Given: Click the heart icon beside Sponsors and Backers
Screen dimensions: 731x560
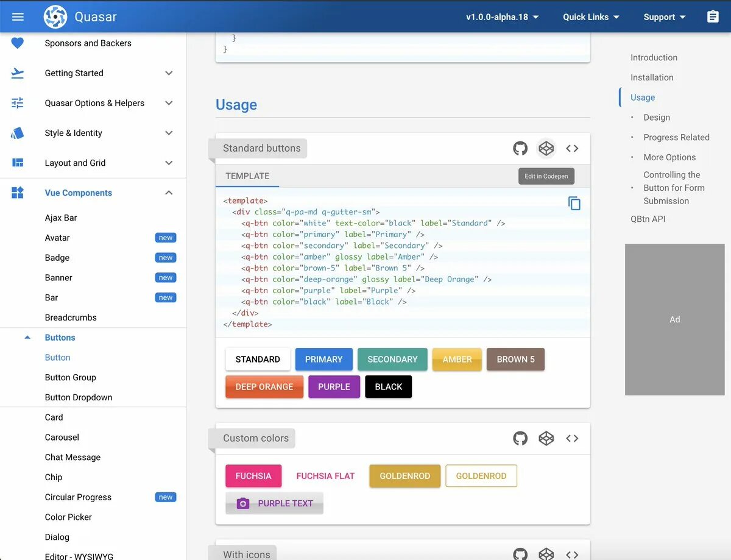Looking at the screenshot, I should [18, 43].
